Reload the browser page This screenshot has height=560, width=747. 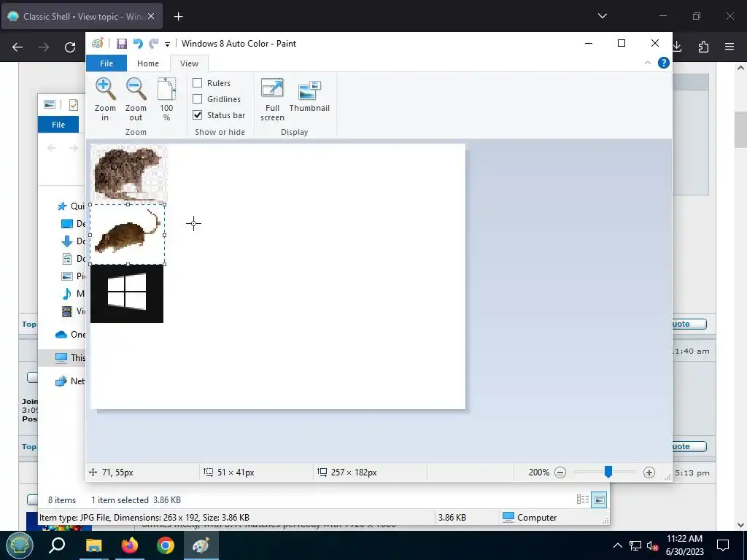(70, 47)
